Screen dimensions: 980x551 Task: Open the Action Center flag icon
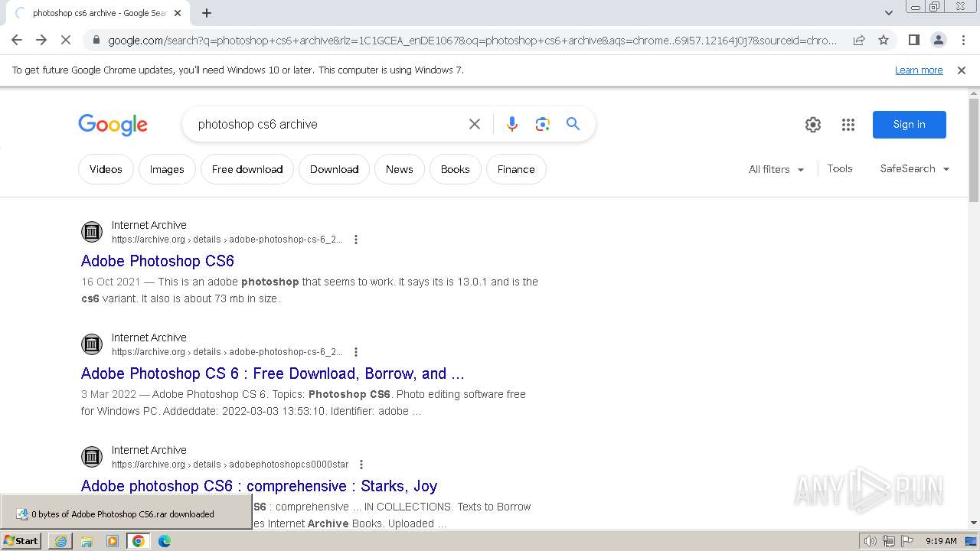pos(907,541)
